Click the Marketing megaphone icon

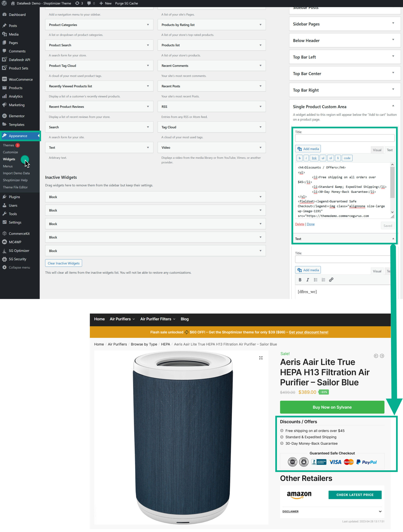click(x=4, y=105)
